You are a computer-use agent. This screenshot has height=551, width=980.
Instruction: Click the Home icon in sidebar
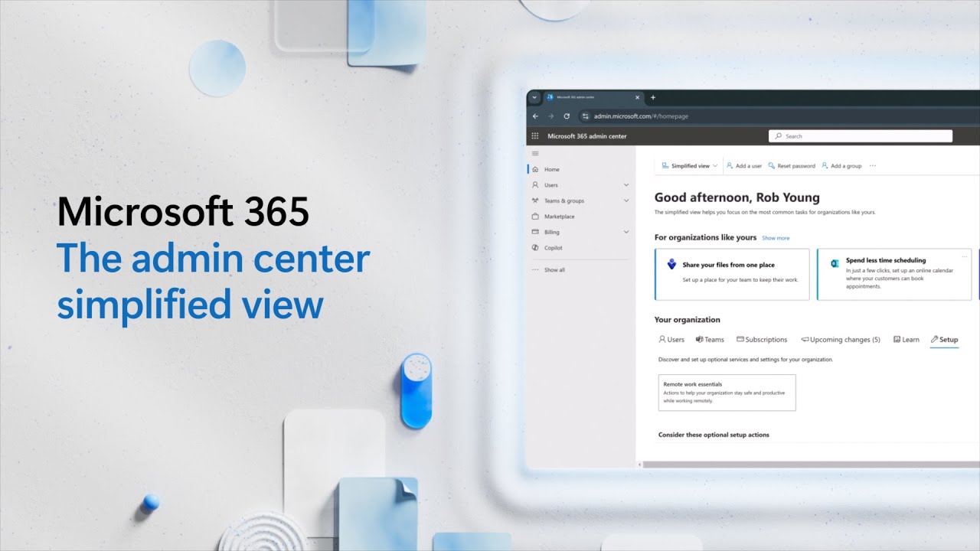535,170
